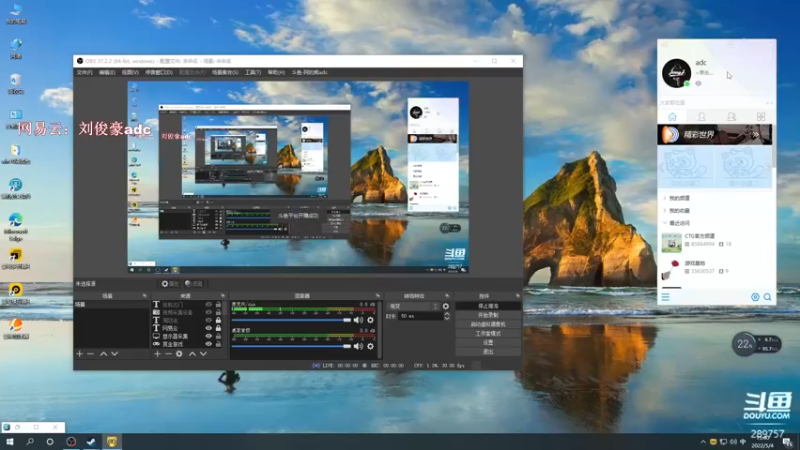The image size is (800, 450).
Task: Toggle visibility of 视频采集设备 source
Action: tap(208, 312)
